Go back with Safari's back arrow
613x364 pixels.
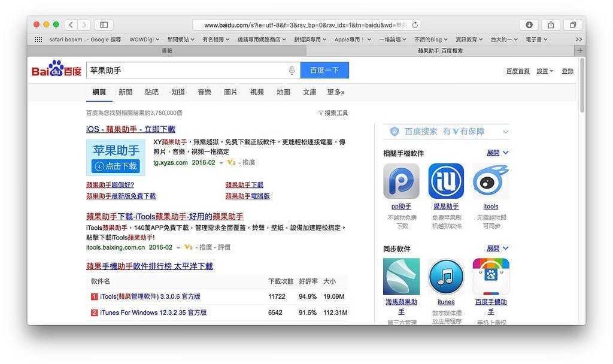[x=71, y=25]
